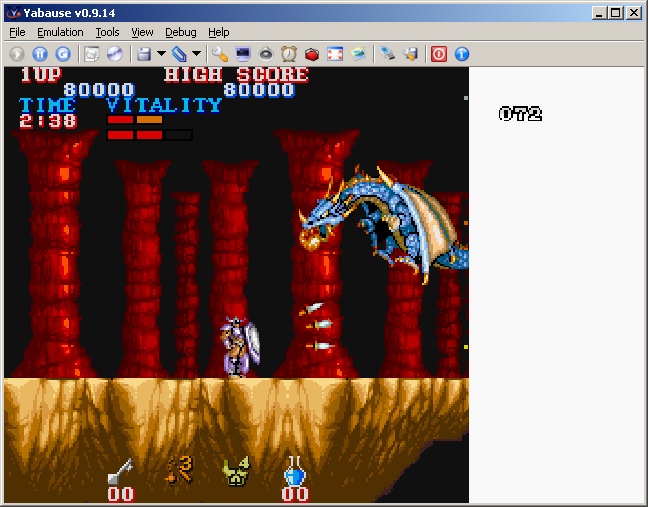Open the Debug menu

[181, 32]
